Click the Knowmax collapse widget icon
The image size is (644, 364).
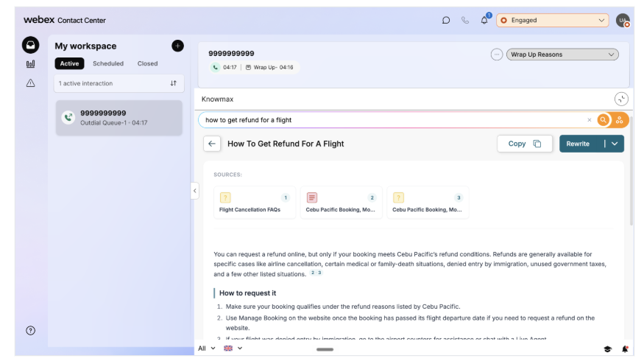(621, 99)
